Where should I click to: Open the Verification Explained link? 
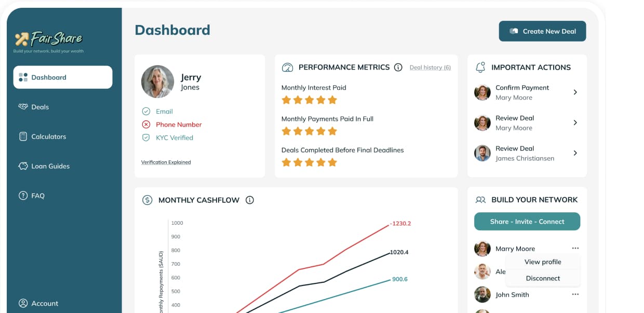click(x=166, y=162)
